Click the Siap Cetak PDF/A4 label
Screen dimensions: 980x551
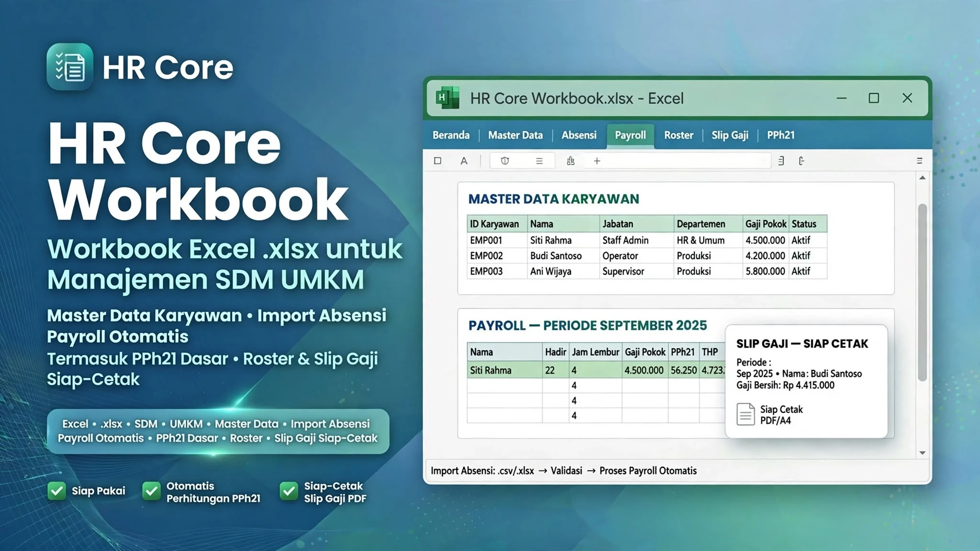781,415
